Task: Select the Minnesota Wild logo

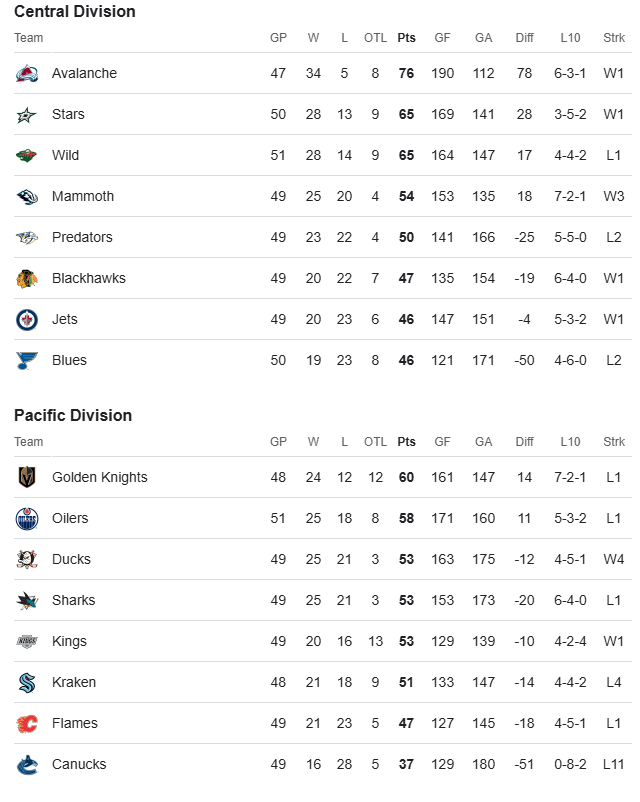Action: 27,155
